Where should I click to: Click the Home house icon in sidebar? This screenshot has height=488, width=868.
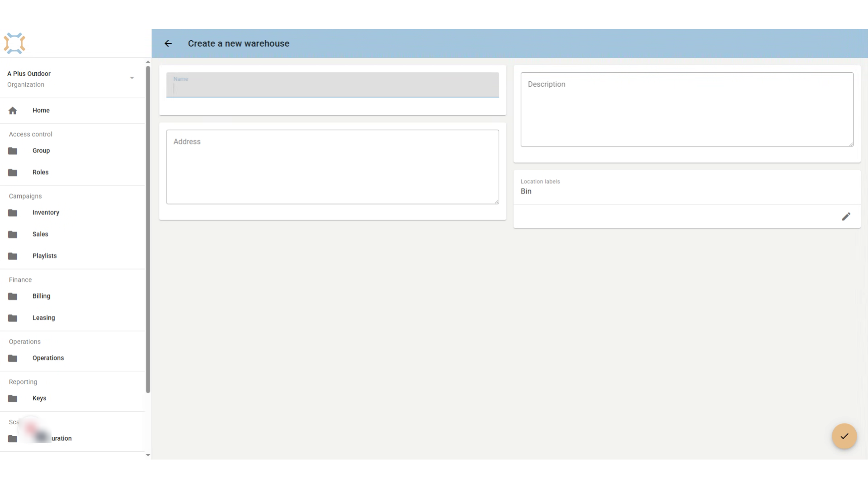[x=13, y=110]
